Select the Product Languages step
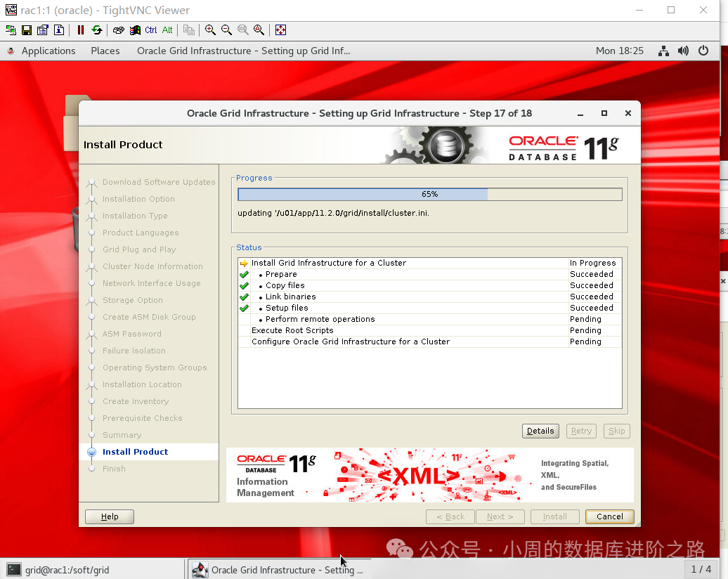728x579 pixels. 141,233
